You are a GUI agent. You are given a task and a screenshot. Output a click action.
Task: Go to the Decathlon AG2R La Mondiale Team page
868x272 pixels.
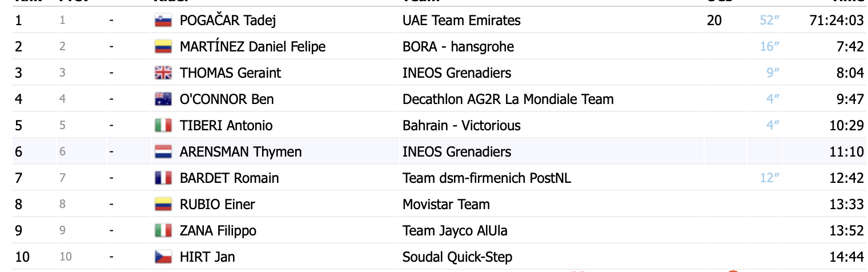508,99
